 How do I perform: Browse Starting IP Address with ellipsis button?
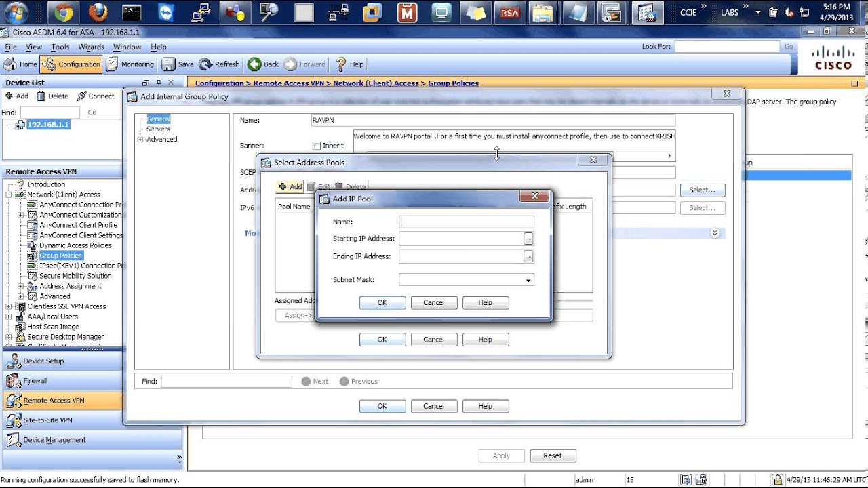tap(528, 239)
